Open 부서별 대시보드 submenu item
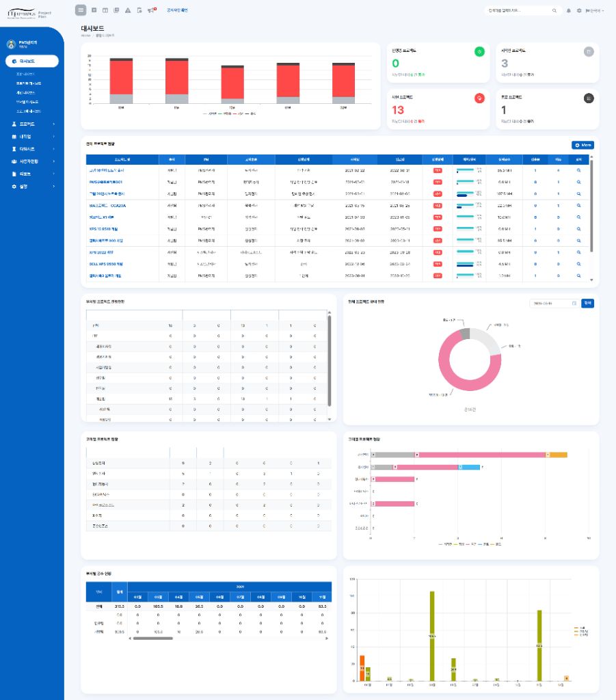 (x=27, y=102)
